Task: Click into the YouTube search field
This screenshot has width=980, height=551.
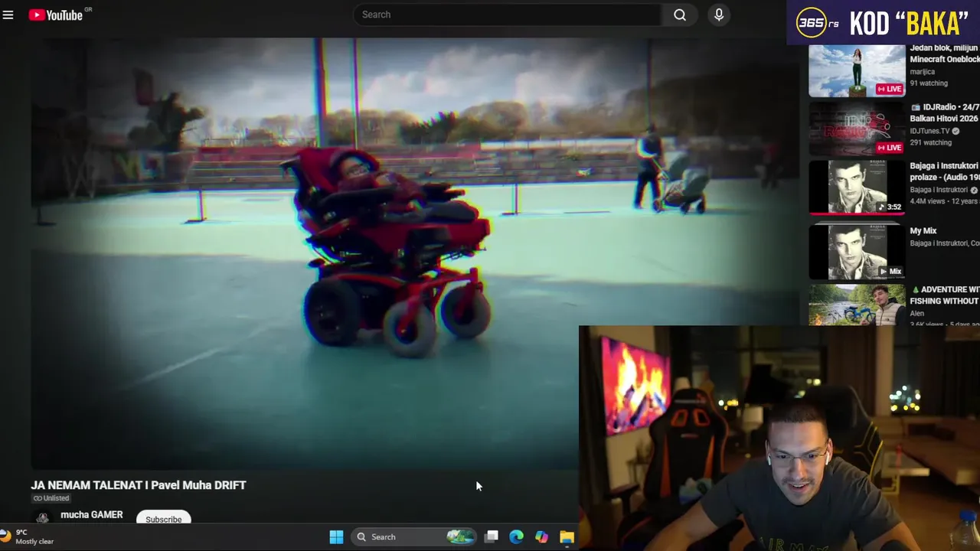Action: pos(507,15)
